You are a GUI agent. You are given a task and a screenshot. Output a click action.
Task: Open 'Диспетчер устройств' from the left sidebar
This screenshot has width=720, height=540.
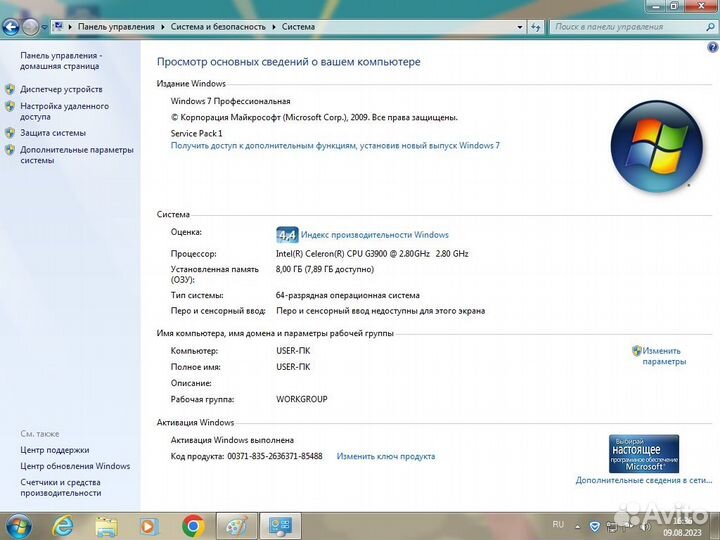tap(61, 89)
